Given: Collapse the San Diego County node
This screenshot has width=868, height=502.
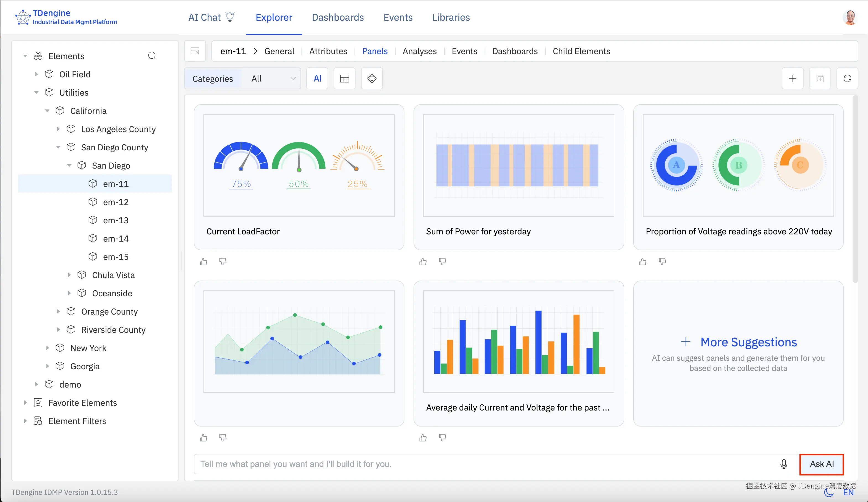Looking at the screenshot, I should (x=58, y=147).
